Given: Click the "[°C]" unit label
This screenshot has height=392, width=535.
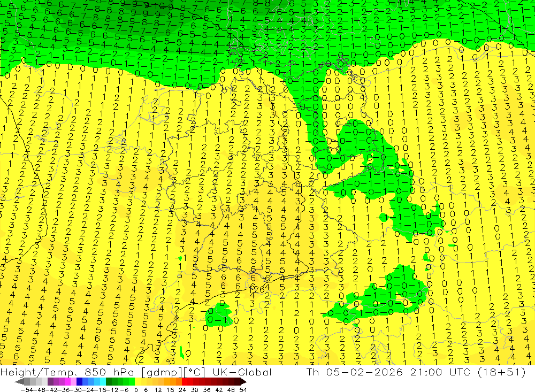Looking at the screenshot, I should point(195,372).
